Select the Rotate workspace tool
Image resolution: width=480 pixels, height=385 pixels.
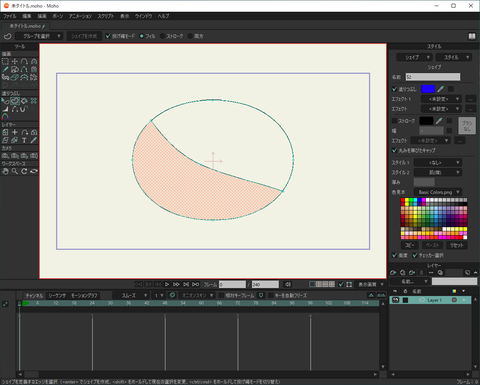pyautogui.click(x=24, y=171)
